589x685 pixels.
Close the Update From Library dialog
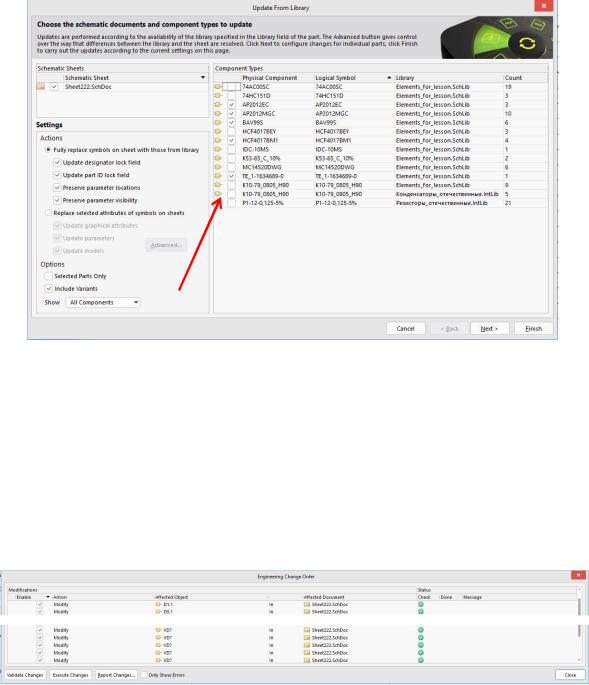pyautogui.click(x=544, y=6)
